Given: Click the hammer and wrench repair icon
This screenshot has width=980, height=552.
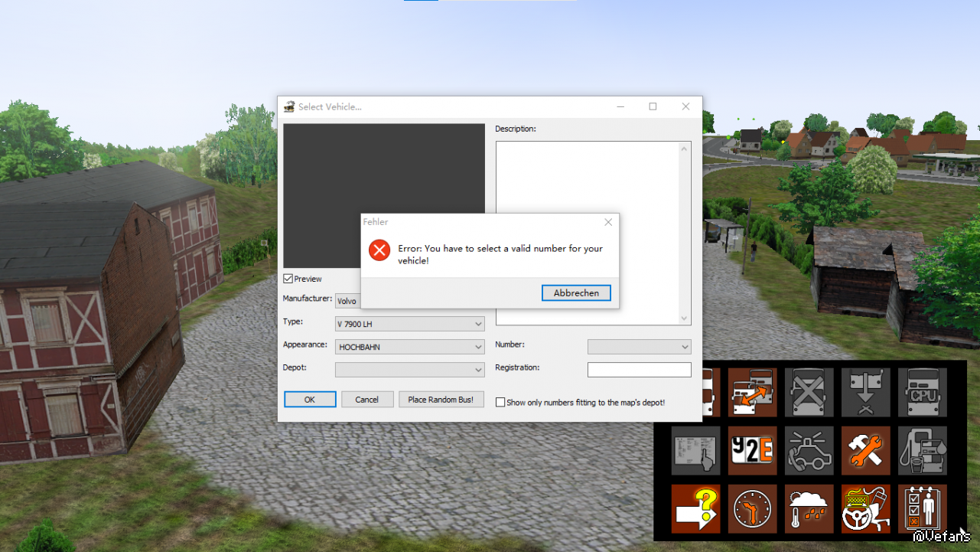Looking at the screenshot, I should tap(866, 450).
